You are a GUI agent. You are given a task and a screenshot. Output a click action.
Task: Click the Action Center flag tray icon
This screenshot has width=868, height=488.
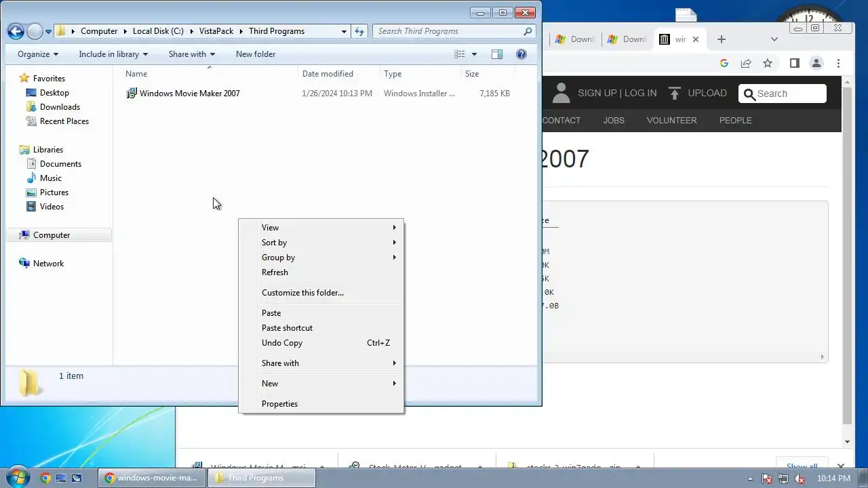767,478
